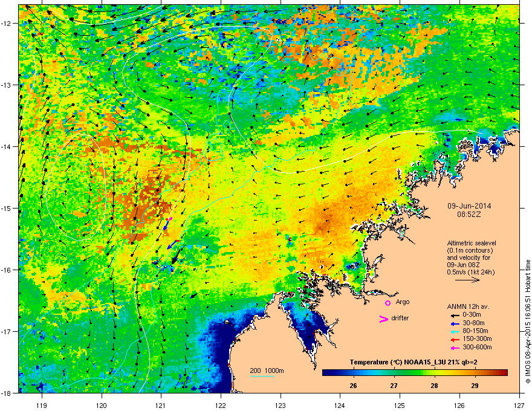Select the magenta 300-600m arrow legend symbol
The width and height of the screenshot is (532, 411).
454,348
